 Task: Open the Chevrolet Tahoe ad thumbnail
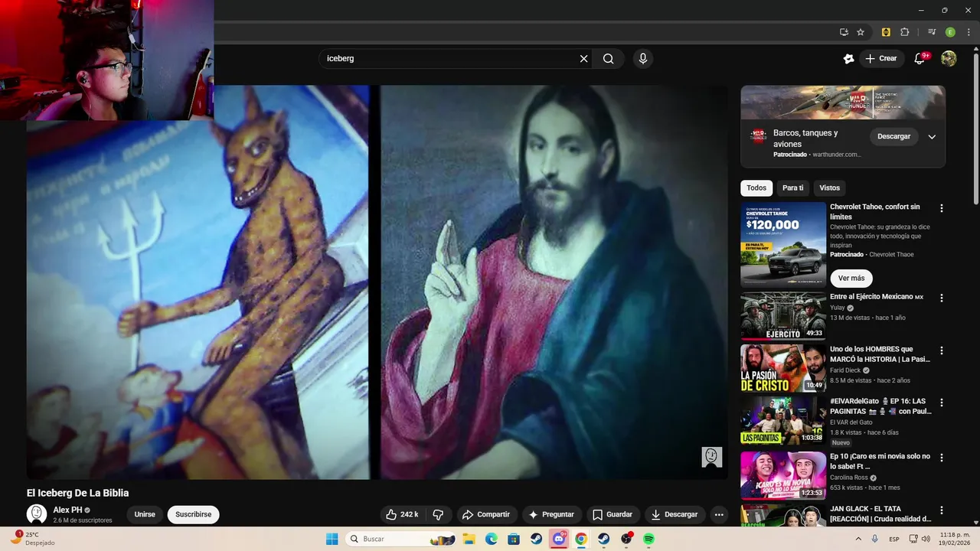pyautogui.click(x=783, y=245)
